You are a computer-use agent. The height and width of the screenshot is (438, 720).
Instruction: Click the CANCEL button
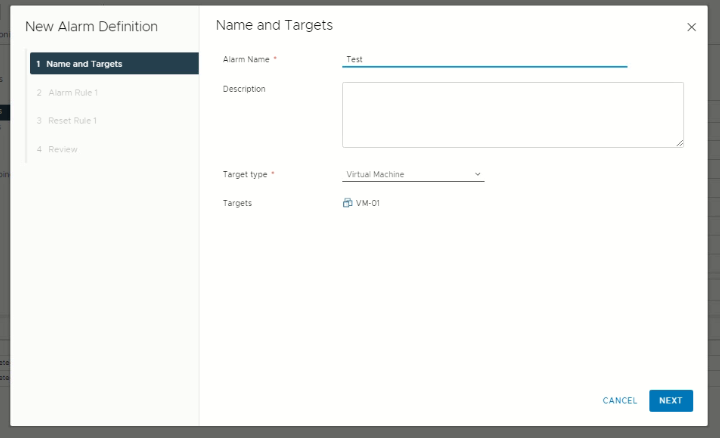[619, 400]
